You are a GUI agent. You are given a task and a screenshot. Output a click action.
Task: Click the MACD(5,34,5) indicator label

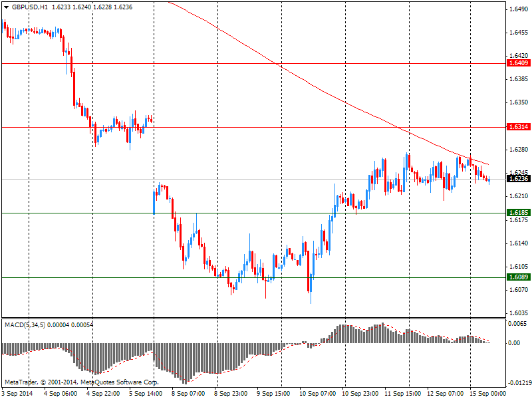pos(25,325)
